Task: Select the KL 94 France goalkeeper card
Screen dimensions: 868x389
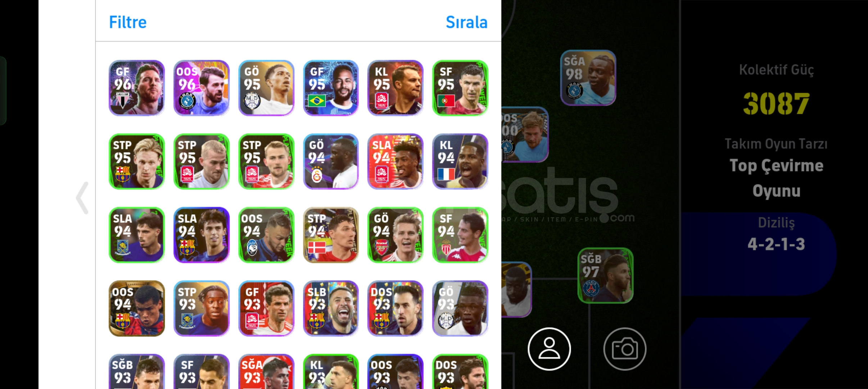Action: [x=460, y=161]
